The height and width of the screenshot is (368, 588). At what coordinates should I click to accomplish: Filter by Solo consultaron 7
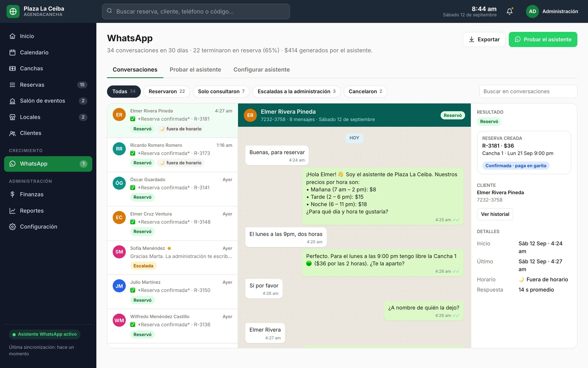click(221, 92)
